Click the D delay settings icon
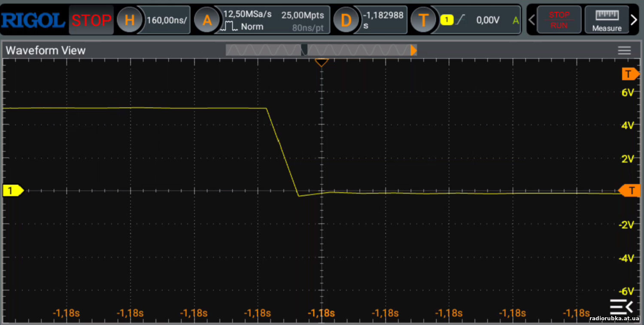 click(x=346, y=20)
